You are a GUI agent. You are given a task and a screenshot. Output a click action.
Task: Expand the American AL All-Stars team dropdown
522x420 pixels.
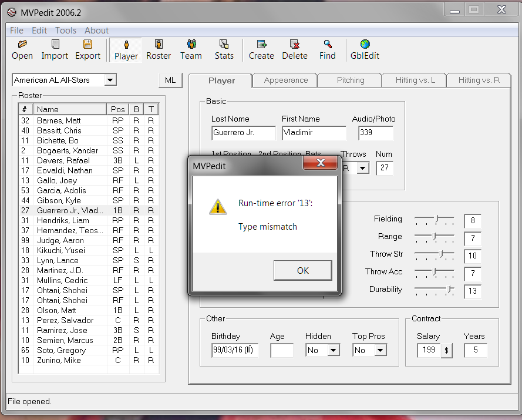coord(110,80)
